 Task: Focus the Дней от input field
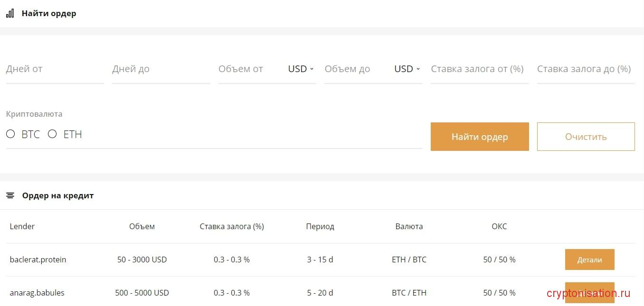click(55, 69)
